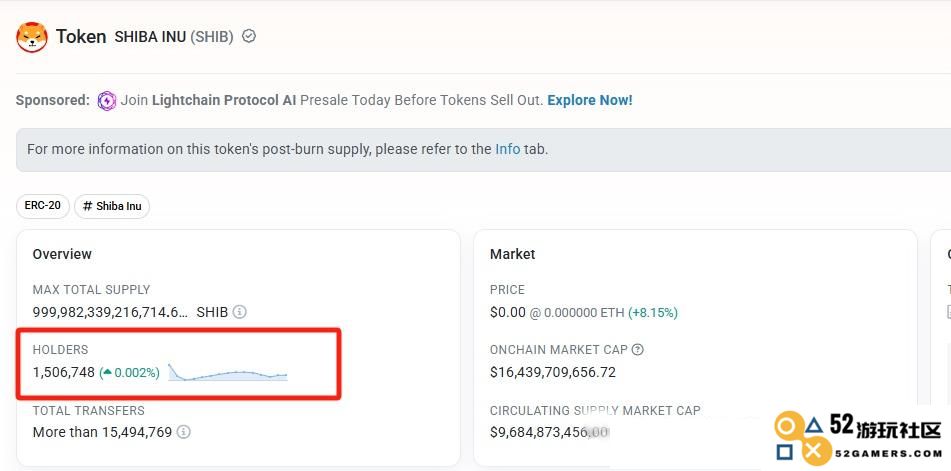
Task: Click the holders count 1,506,748
Action: [x=64, y=372]
